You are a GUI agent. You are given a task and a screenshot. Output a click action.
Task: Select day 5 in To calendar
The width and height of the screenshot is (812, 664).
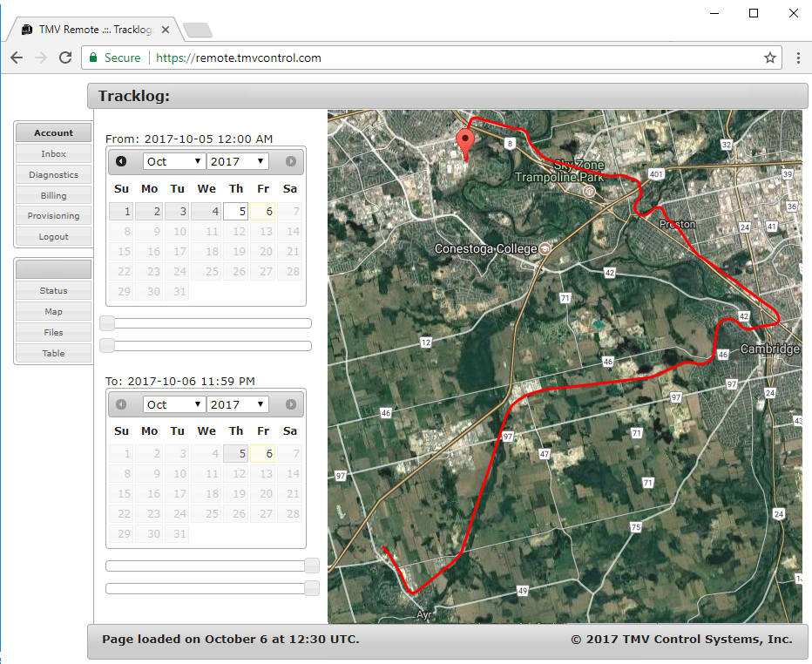[235, 454]
